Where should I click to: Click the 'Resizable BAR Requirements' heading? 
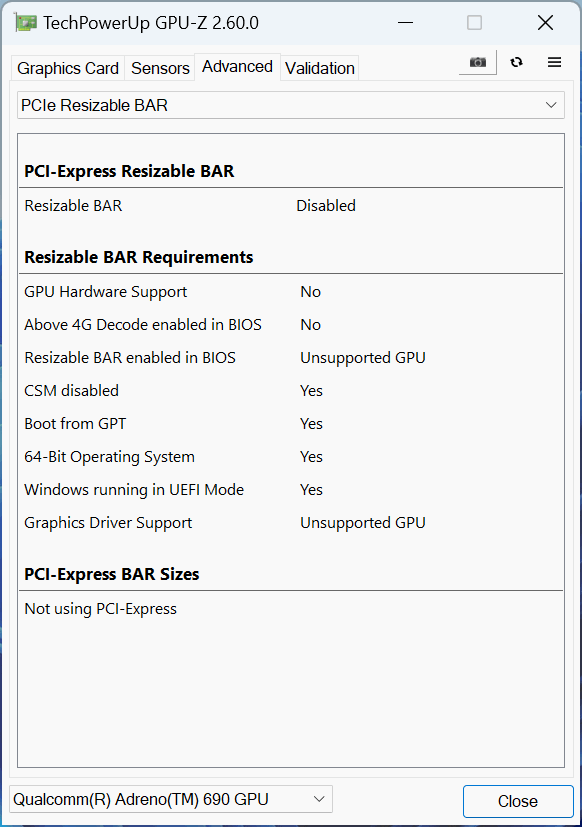[139, 257]
